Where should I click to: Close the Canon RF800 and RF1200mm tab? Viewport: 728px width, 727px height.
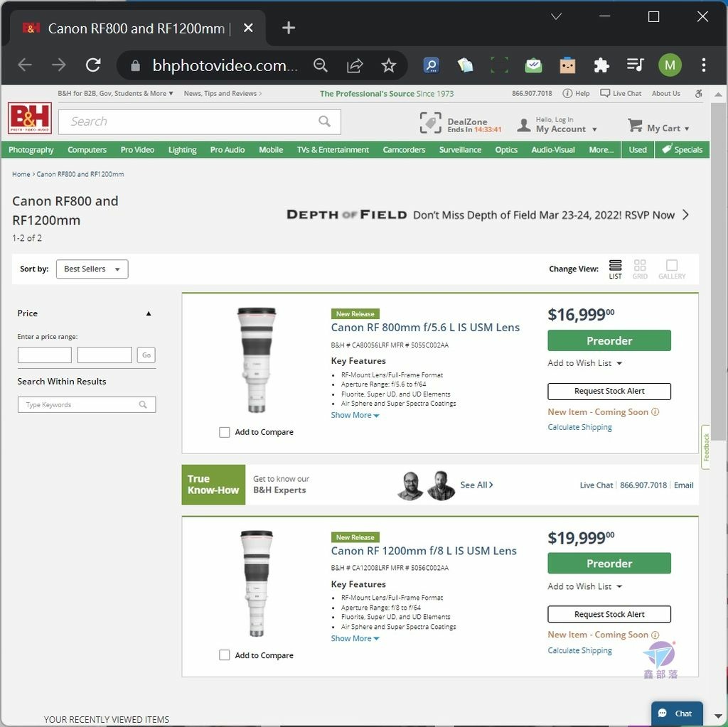coord(248,28)
